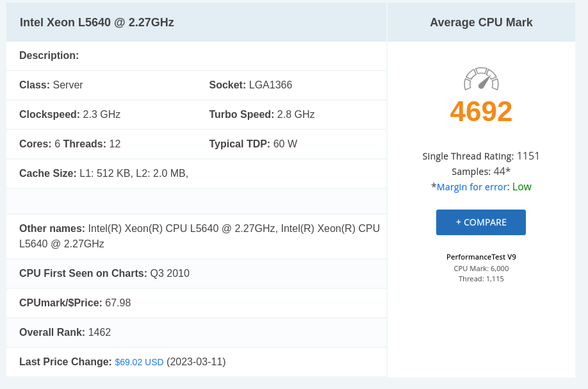Open the $69.02 USD price link

pyautogui.click(x=139, y=362)
